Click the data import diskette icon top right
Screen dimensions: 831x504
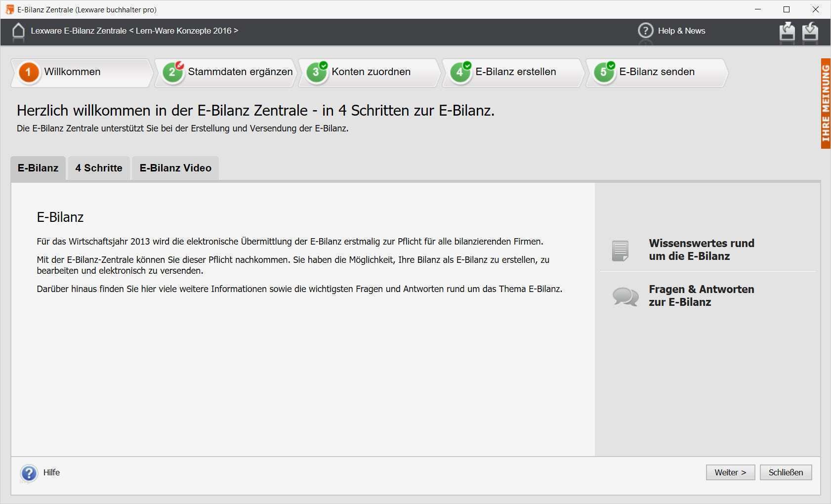[x=810, y=32]
